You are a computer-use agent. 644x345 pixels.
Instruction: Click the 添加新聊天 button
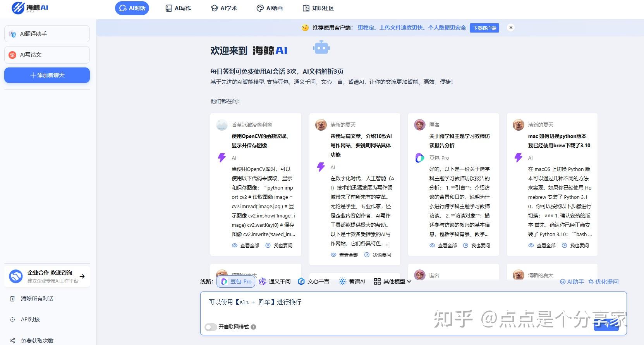click(x=47, y=75)
